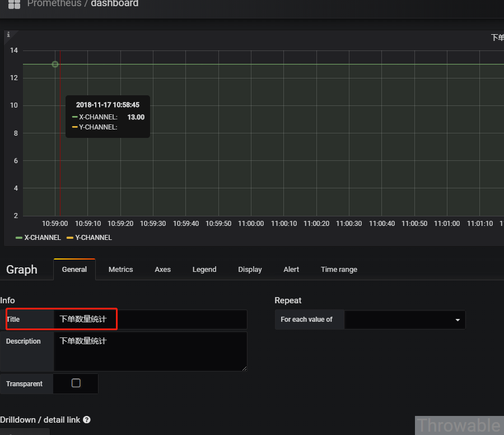Toggle the Y-CHANNEL series label in the legend
Viewport: 504px width, 435px height.
click(94, 238)
